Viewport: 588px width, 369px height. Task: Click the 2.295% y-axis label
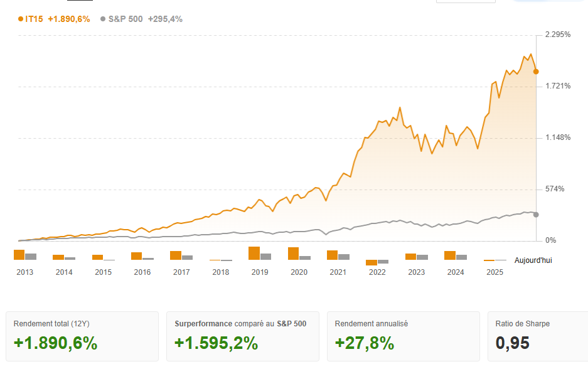[x=558, y=35]
